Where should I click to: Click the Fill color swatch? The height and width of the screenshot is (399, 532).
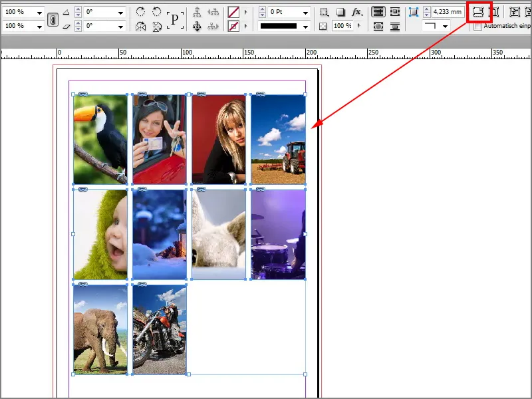233,12
